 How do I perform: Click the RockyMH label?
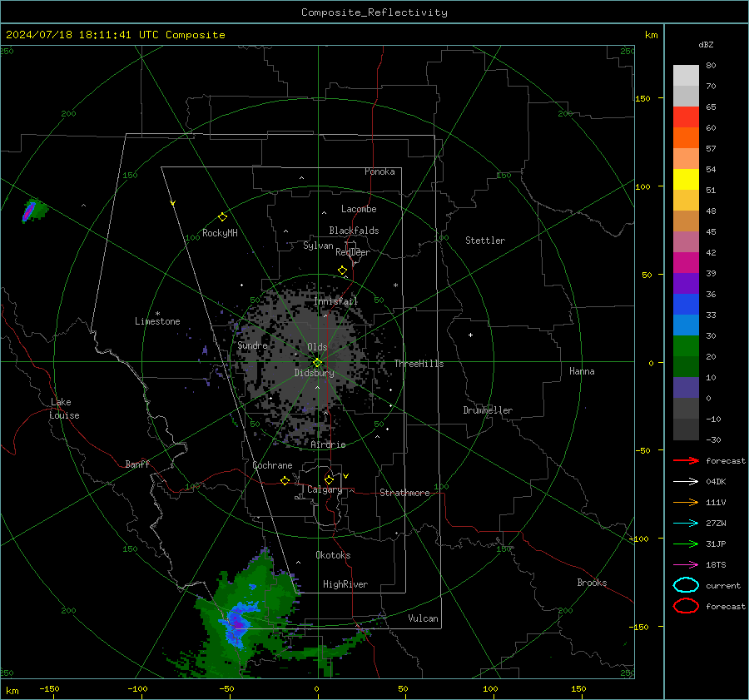point(220,233)
